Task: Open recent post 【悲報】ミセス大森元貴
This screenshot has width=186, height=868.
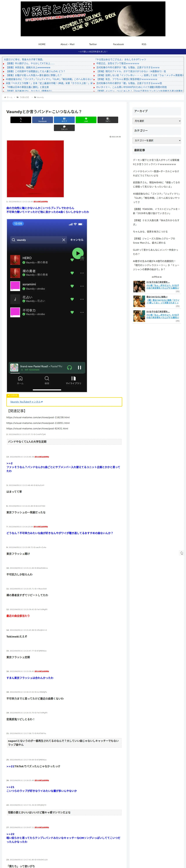Action: coord(156,222)
